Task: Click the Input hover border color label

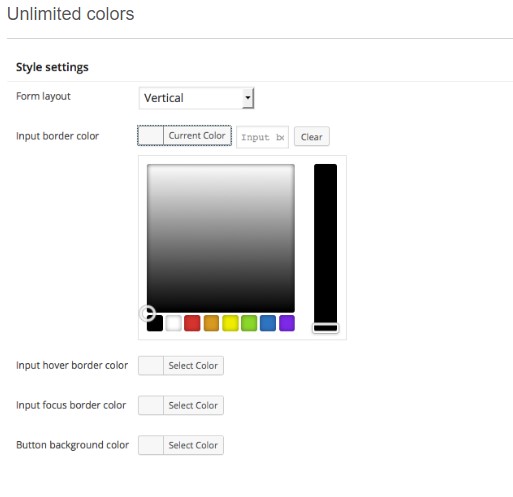Action: (72, 365)
